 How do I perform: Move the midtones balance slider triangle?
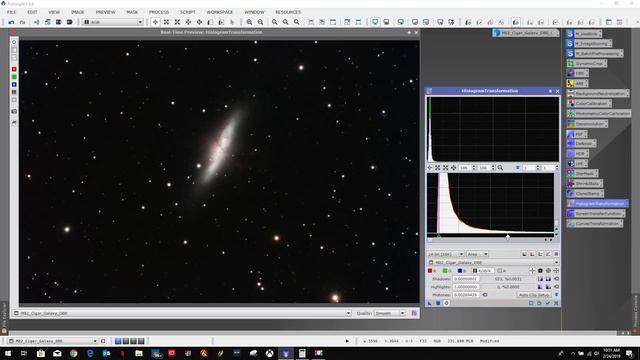click(507, 236)
